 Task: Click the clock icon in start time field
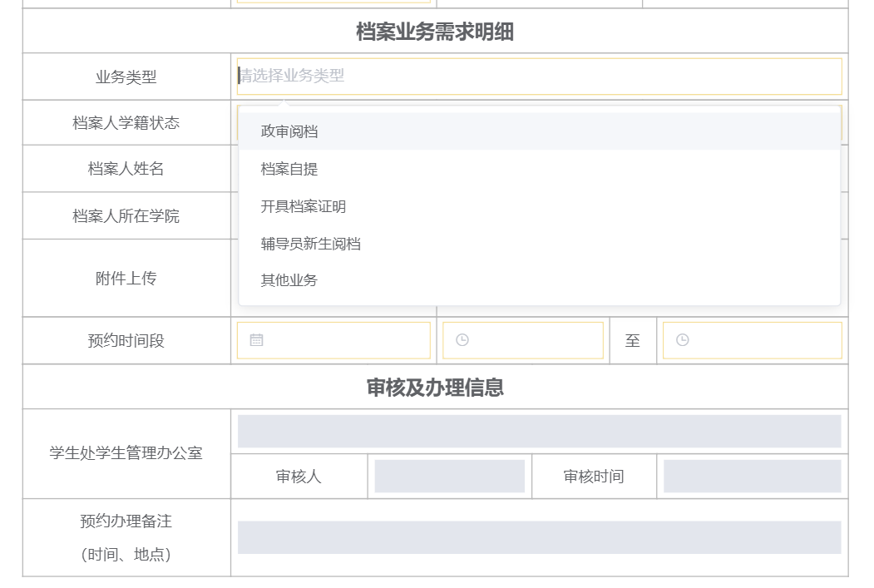pos(462,340)
